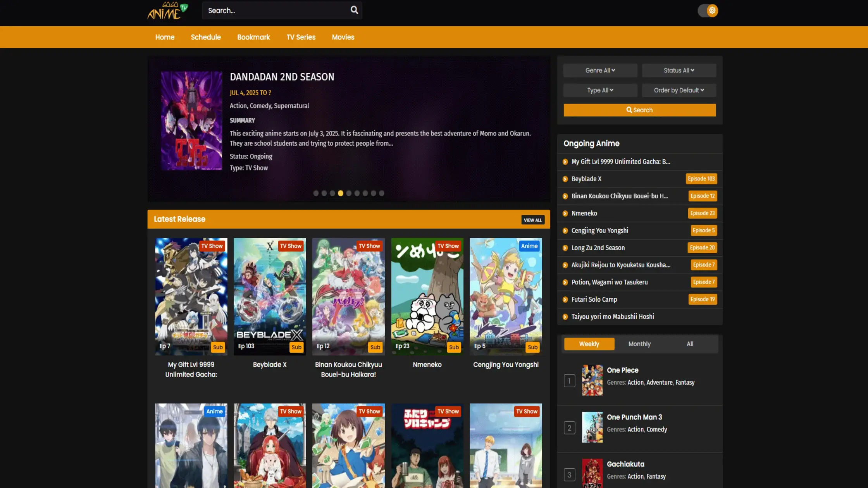
Task: Switch to the Monthly ranking tab
Action: coord(639,344)
